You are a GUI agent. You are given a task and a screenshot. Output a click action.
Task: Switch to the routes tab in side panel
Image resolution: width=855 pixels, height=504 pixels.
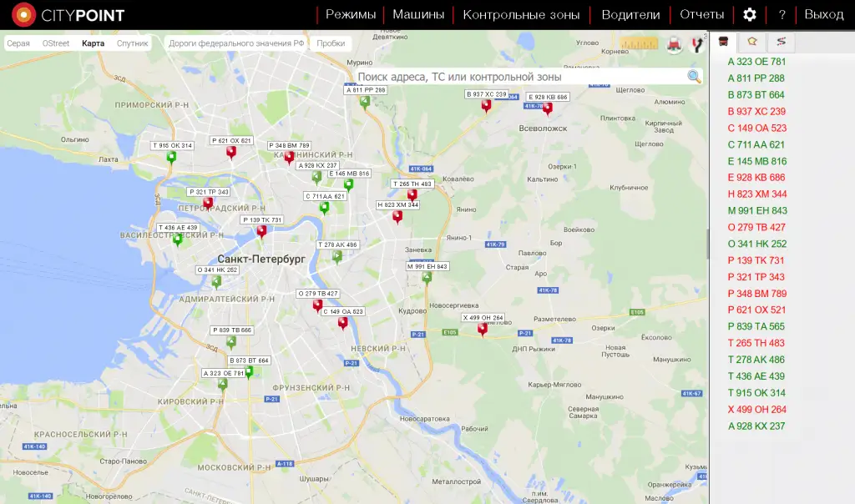click(782, 41)
